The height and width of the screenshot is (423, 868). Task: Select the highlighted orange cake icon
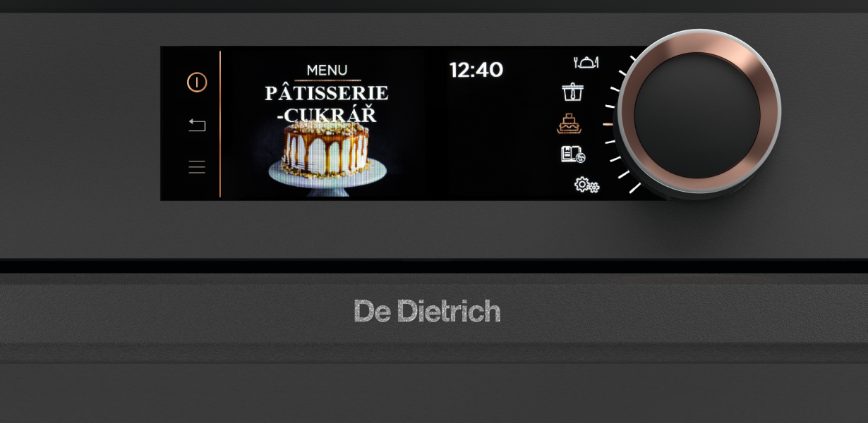(569, 123)
